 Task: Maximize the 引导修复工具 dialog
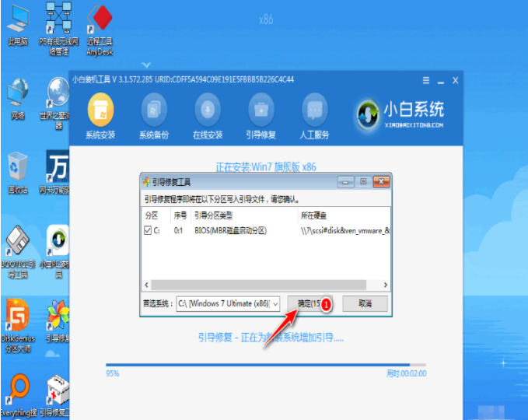tap(363, 181)
